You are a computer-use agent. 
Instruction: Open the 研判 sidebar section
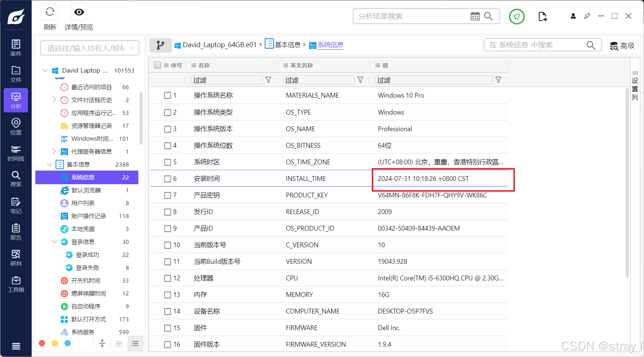[16, 258]
